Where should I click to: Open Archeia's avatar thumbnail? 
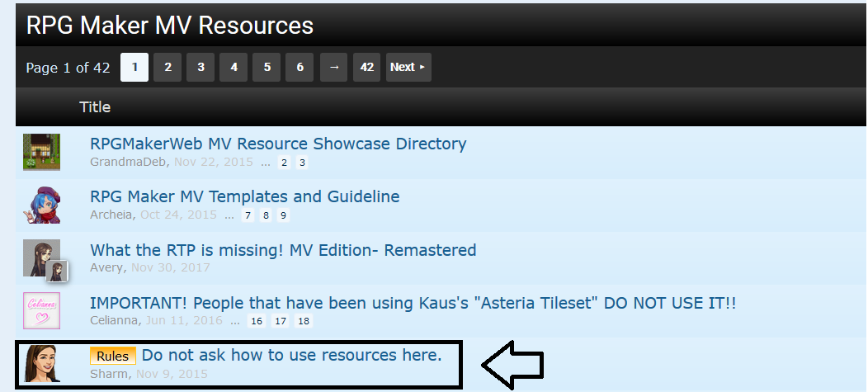tap(41, 205)
